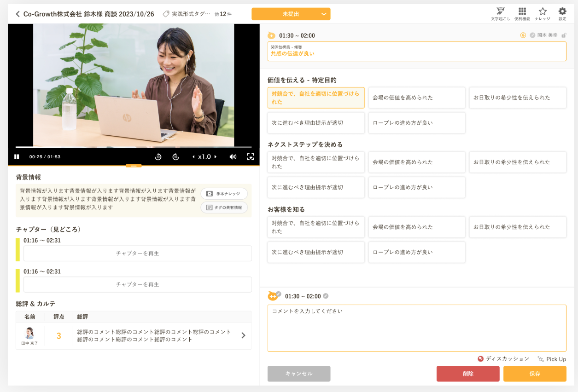This screenshot has width=578, height=392.
Task: Open the 文字起こし transcription tool
Action: tap(500, 13)
